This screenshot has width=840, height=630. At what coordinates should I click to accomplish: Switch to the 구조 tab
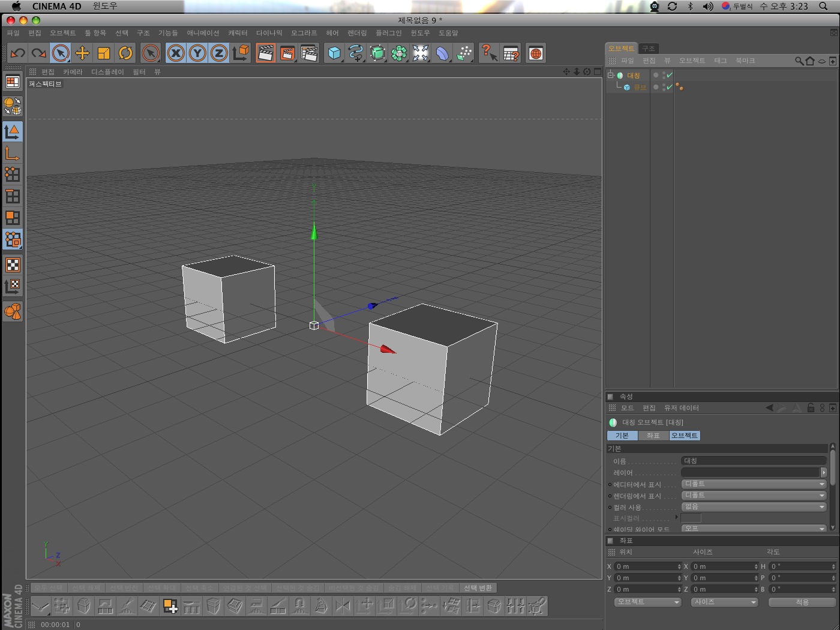[649, 49]
